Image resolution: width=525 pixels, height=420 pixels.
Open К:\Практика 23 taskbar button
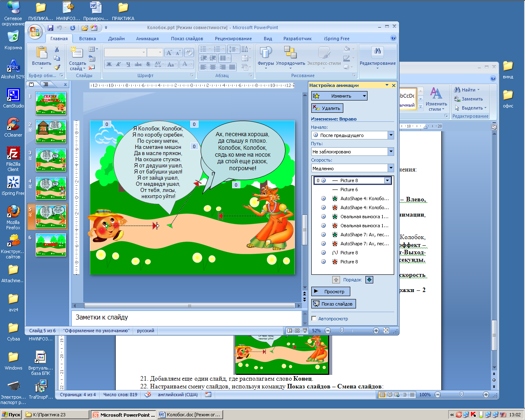click(x=57, y=415)
